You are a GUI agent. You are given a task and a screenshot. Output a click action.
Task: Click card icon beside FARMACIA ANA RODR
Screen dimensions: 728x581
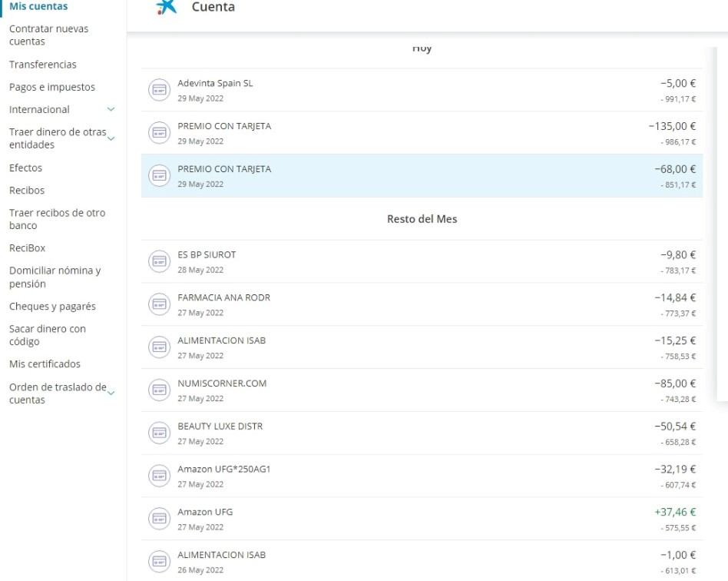coord(159,305)
